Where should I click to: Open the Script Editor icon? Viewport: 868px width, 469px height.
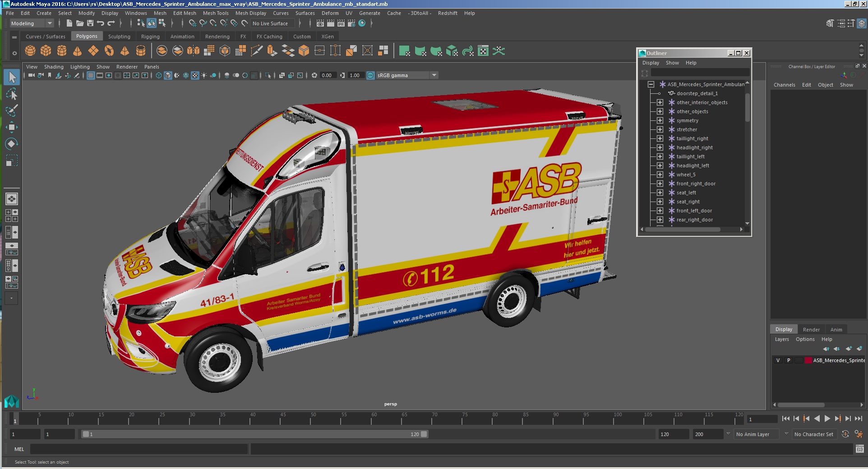[860, 449]
